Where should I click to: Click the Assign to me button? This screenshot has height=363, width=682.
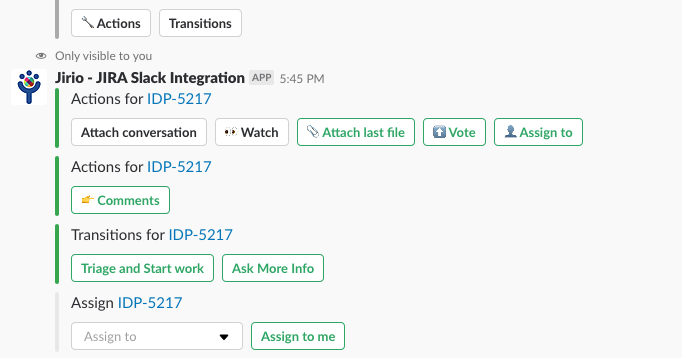[298, 336]
